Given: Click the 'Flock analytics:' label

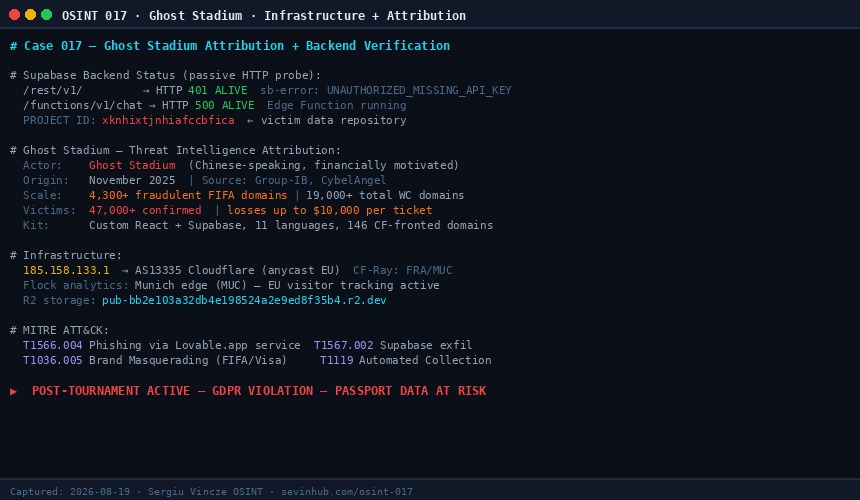Looking at the screenshot, I should pos(76,285).
